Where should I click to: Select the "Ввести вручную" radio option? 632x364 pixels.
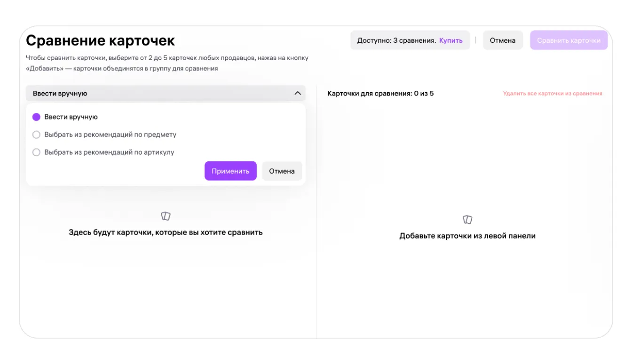pyautogui.click(x=36, y=117)
